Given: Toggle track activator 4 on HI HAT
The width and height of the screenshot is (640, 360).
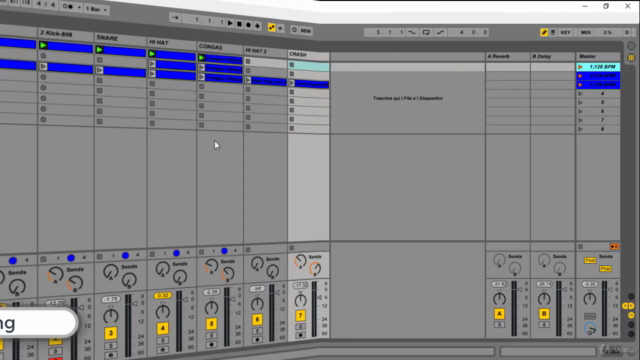Looking at the screenshot, I should click(x=162, y=328).
